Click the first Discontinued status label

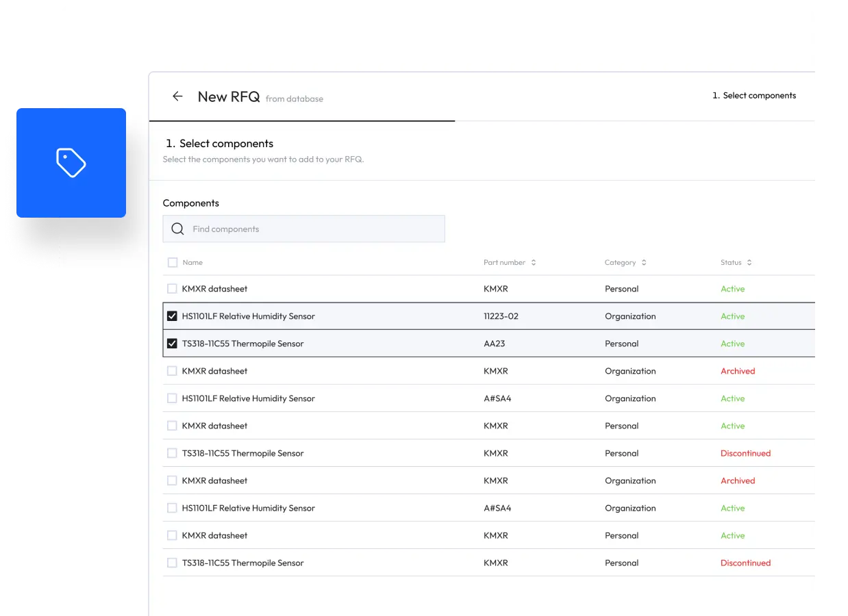click(x=745, y=453)
